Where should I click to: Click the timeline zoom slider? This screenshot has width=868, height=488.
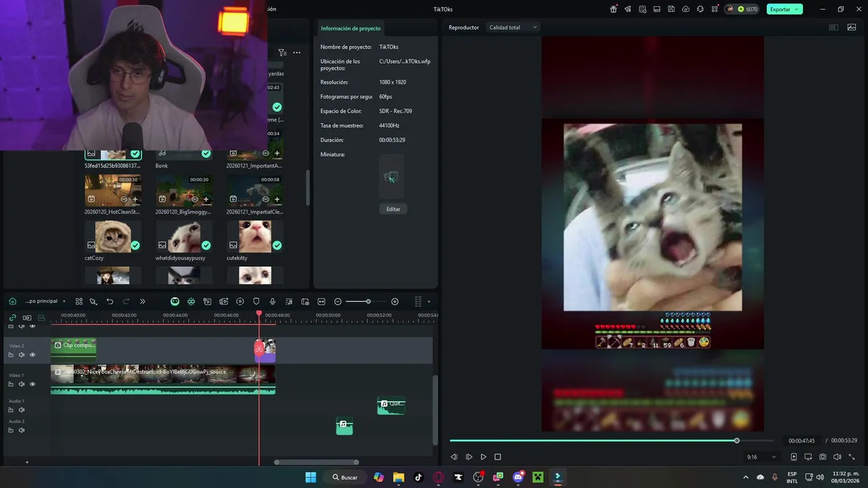366,302
